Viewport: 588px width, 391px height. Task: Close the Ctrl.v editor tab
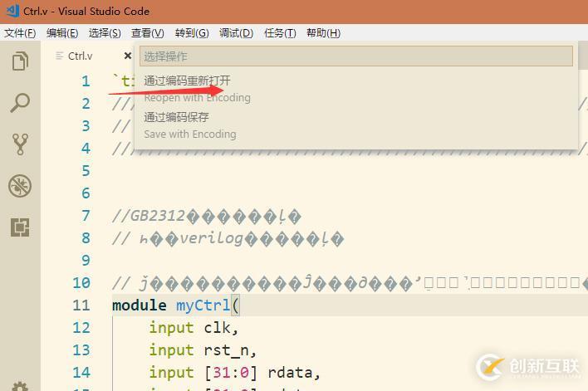128,56
